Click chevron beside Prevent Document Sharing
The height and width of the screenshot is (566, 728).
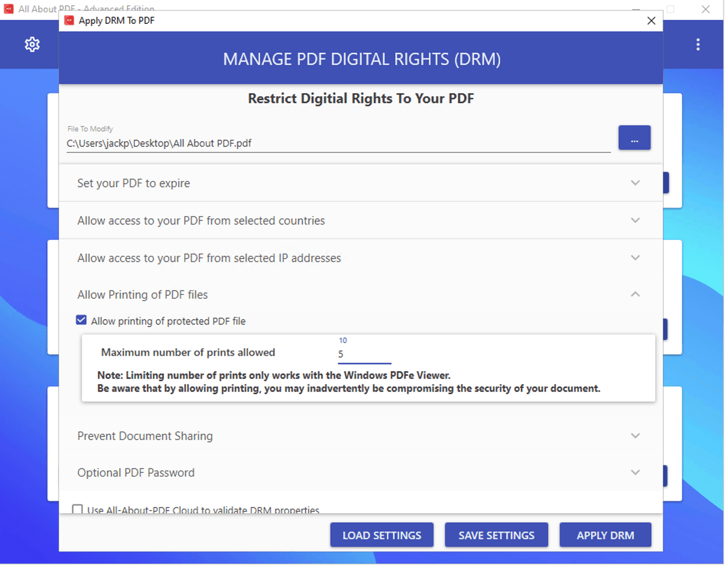pos(635,436)
